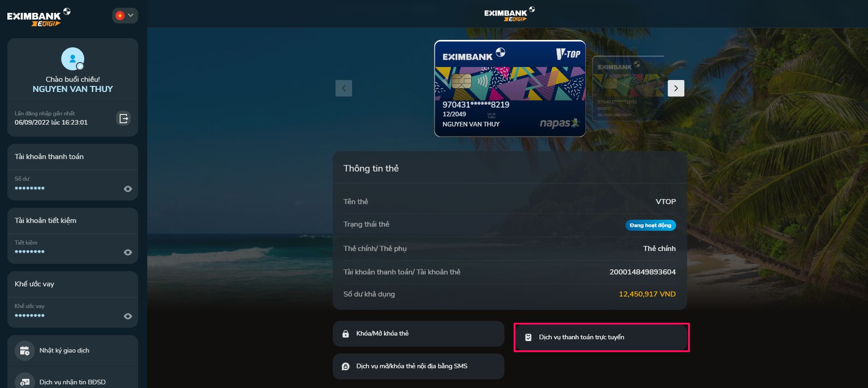Go to next card with right chevron
This screenshot has height=388, width=868.
[x=676, y=88]
